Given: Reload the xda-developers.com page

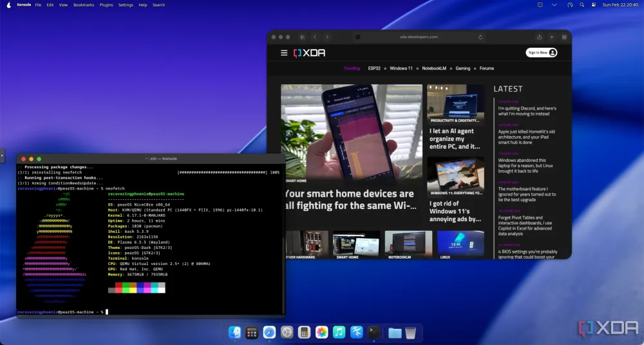Looking at the screenshot, I should 480,37.
